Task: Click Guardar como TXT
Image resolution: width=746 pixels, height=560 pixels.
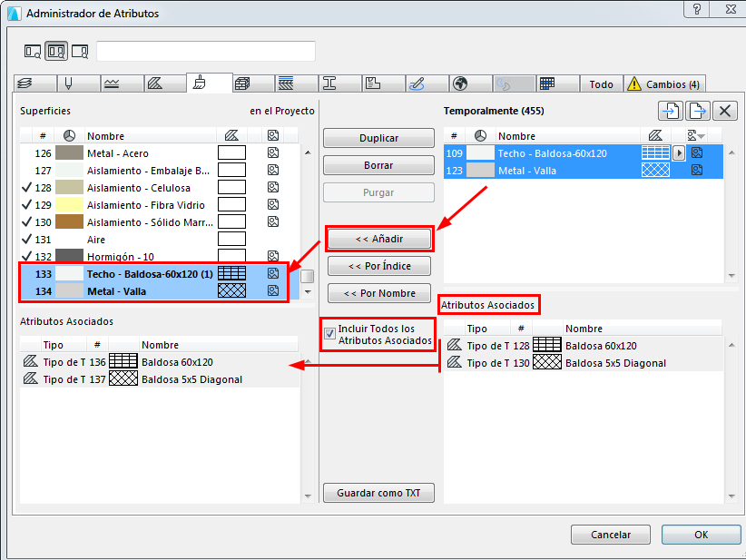Action: tap(378, 493)
